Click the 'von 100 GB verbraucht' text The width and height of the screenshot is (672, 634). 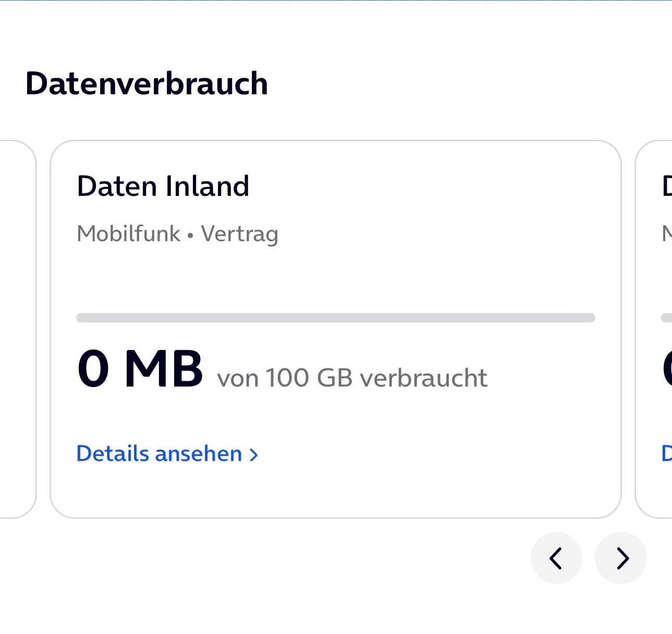point(352,378)
